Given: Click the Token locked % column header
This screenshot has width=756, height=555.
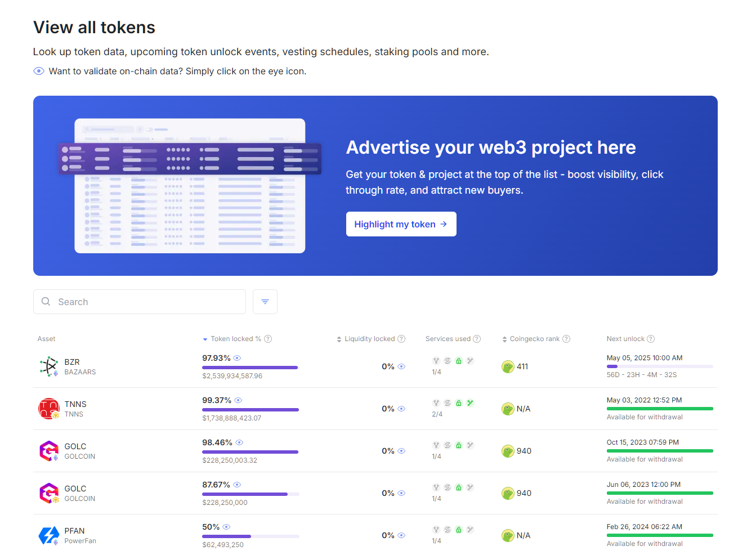Looking at the screenshot, I should pyautogui.click(x=235, y=338).
